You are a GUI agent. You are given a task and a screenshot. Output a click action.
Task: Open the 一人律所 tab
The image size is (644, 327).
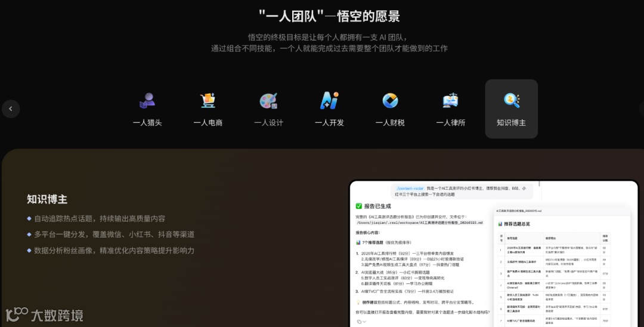(x=451, y=109)
